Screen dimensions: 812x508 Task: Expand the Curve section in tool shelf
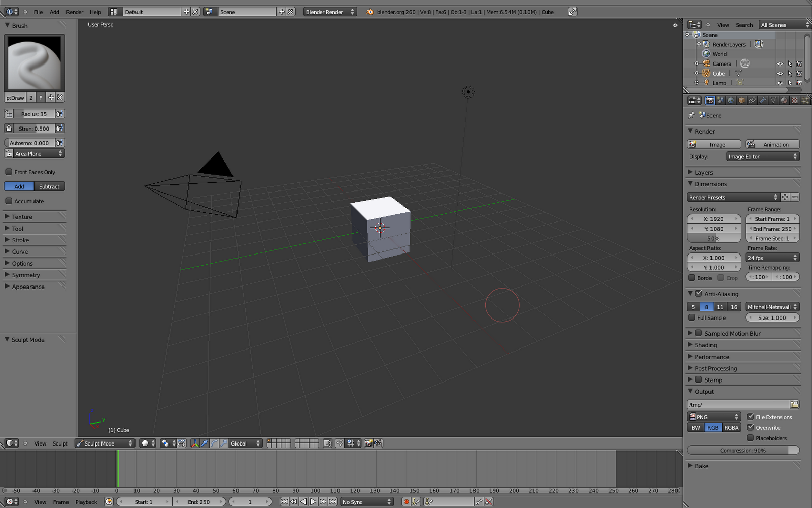(19, 251)
